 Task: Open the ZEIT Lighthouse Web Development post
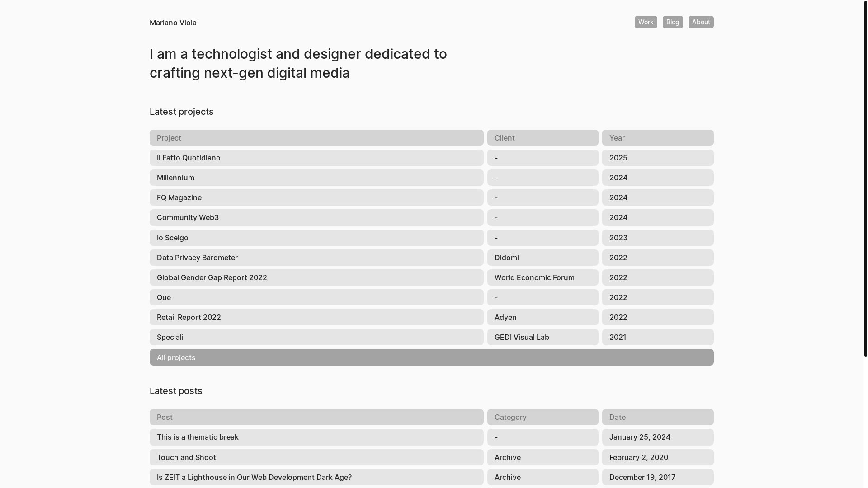pyautogui.click(x=316, y=477)
